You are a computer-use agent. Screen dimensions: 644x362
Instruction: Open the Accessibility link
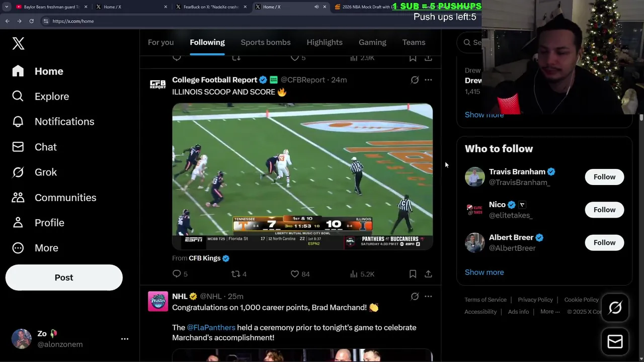480,312
